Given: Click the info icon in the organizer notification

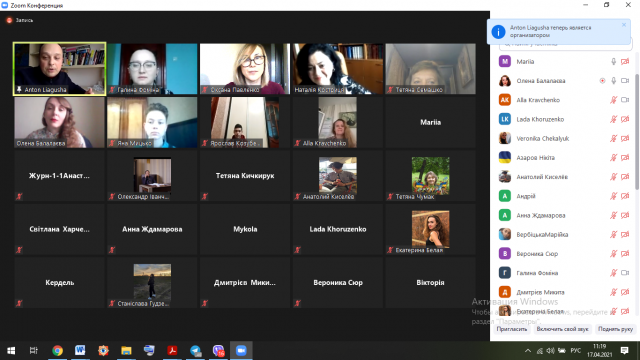Looking at the screenshot, I should coord(498,31).
